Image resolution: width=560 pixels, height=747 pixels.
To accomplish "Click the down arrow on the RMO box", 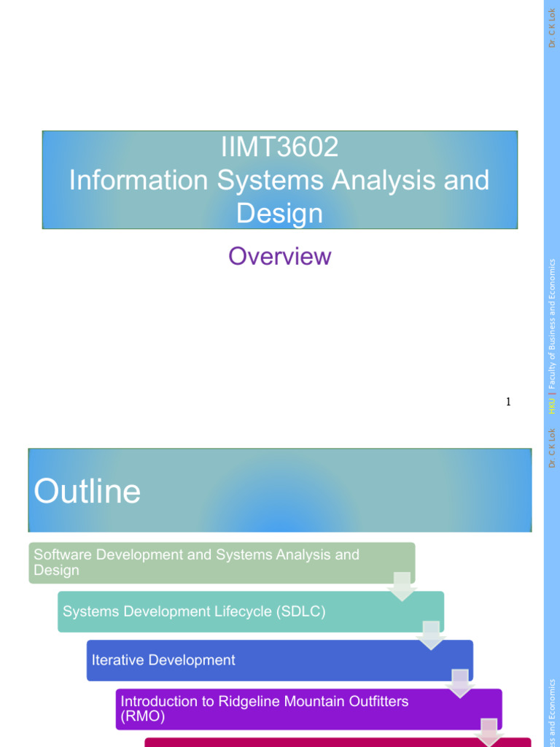I will click(x=489, y=732).
